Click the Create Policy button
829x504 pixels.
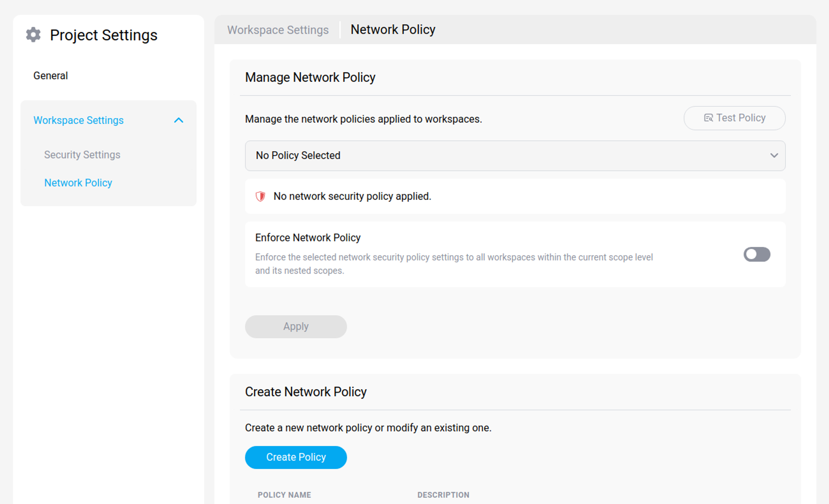pyautogui.click(x=296, y=457)
